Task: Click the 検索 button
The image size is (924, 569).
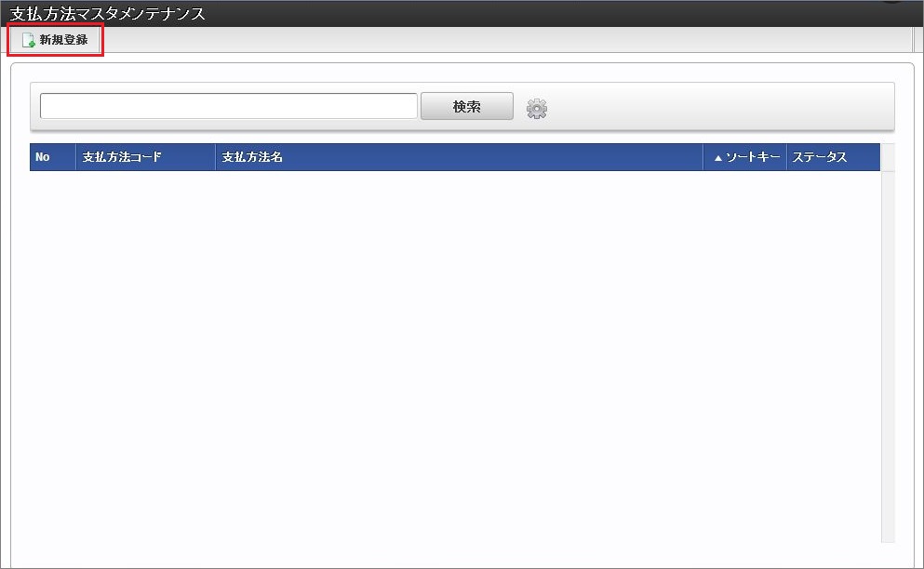Action: point(467,106)
